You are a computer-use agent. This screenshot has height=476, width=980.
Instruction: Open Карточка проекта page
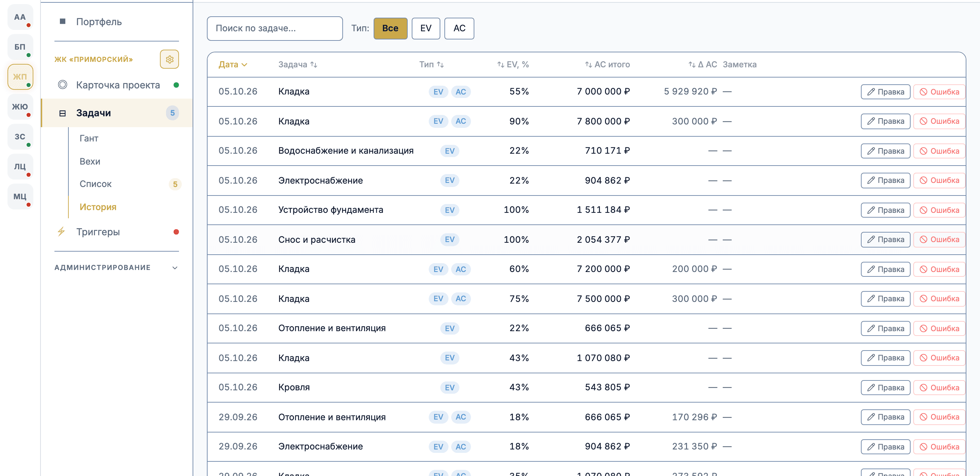click(x=116, y=85)
